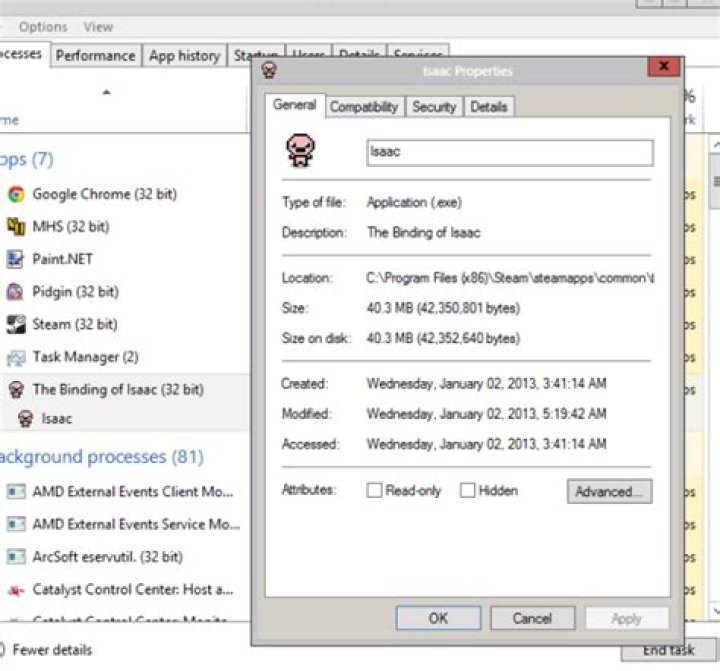Screen dimensions: 720x671
Task: Select AMD External Events Client Mo... row
Action: pos(124,492)
